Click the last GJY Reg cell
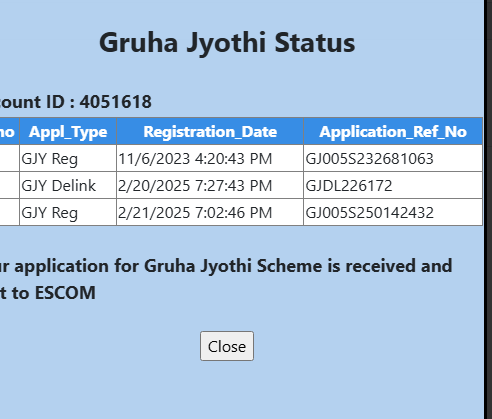This screenshot has height=419, width=492. pyautogui.click(x=68, y=212)
